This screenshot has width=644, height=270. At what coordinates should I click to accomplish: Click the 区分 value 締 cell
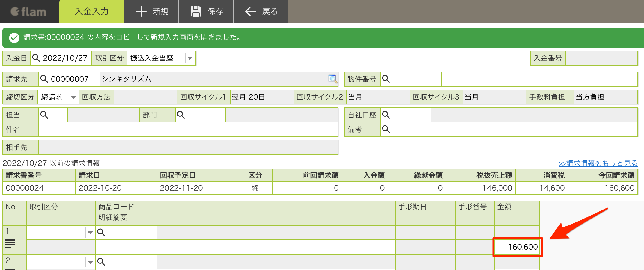click(x=255, y=188)
